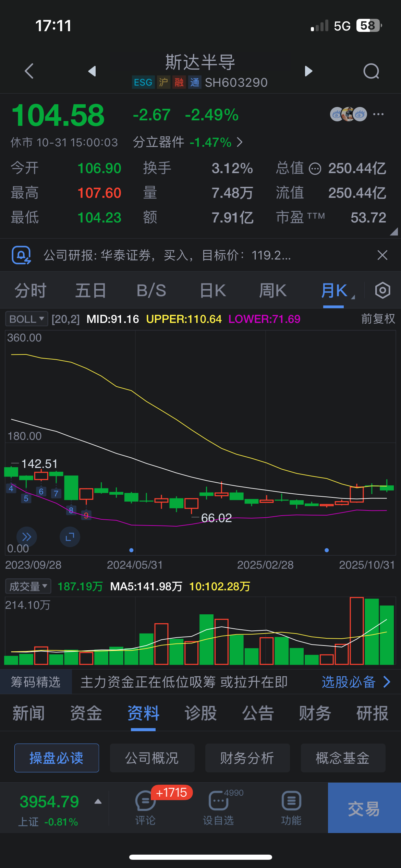Viewport: 401px width, 868px height.
Task: Switch to 五日 chart tab
Action: point(91,291)
